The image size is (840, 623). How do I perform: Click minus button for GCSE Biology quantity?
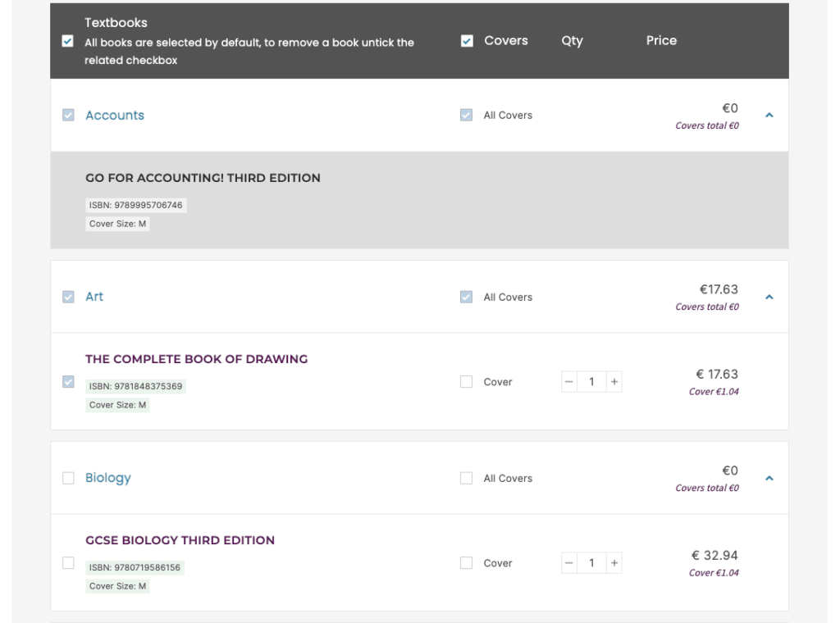569,563
